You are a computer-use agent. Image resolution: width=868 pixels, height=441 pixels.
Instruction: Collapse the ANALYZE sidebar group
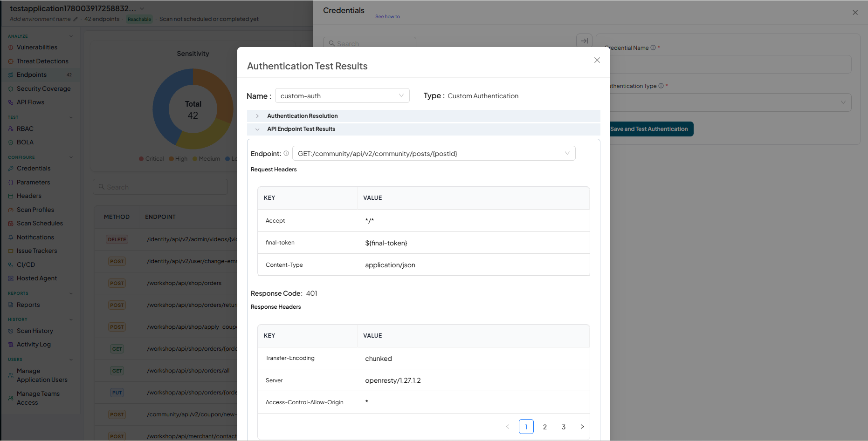coord(71,36)
